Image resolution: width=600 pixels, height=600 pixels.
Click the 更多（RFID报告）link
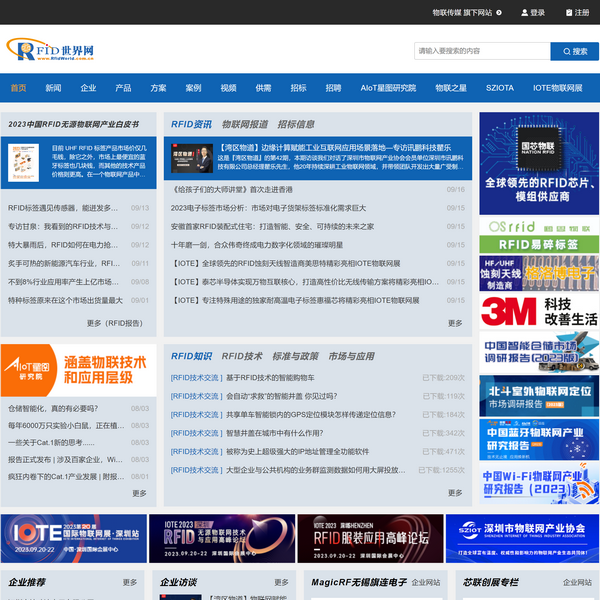[x=114, y=323]
